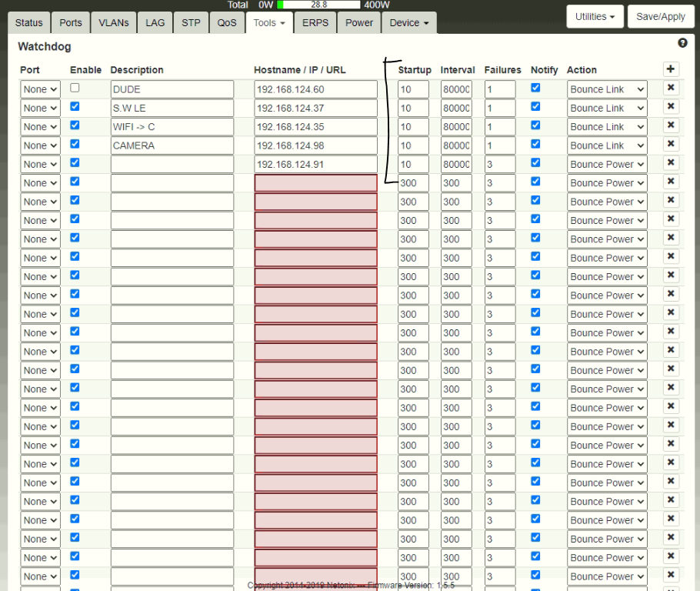Viewport: 700px width, 591px height.
Task: Open the help question mark icon
Action: point(682,44)
